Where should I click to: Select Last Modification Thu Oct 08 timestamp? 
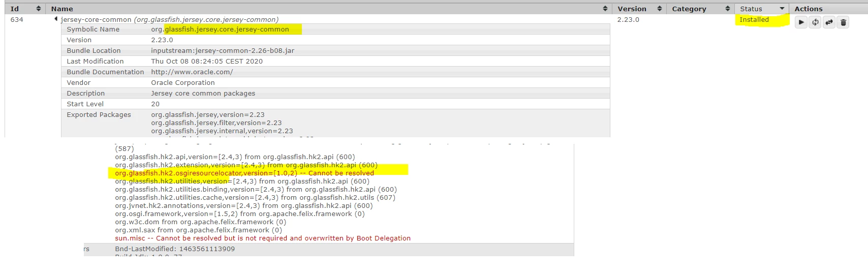[207, 61]
